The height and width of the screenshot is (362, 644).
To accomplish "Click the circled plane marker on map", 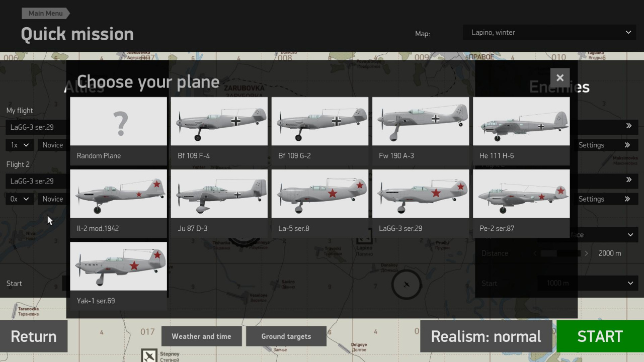I will click(x=407, y=285).
